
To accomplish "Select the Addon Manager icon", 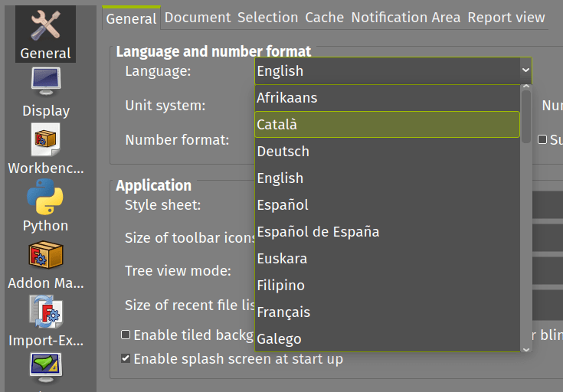I will coord(45,255).
